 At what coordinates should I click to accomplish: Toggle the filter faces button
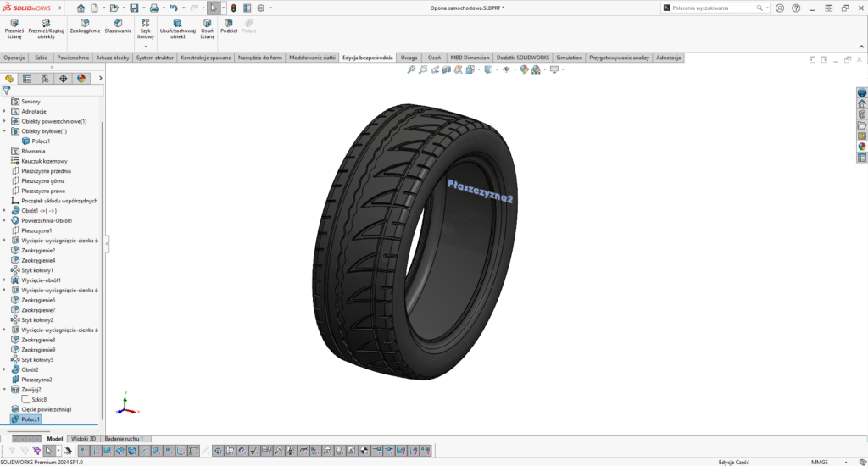[x=108, y=451]
